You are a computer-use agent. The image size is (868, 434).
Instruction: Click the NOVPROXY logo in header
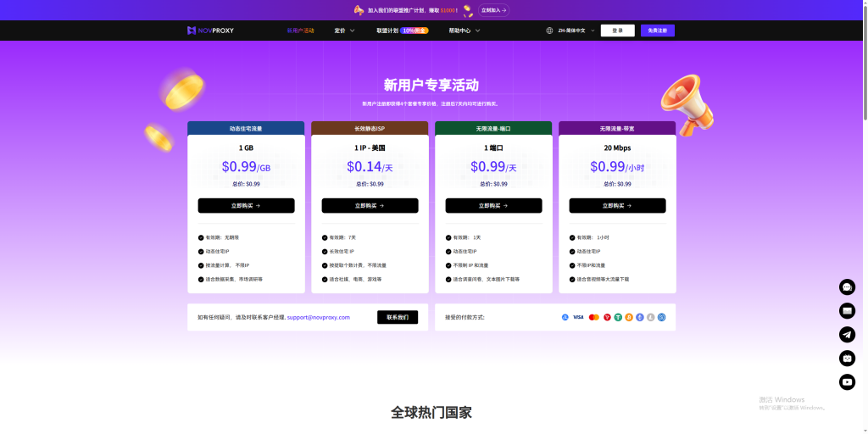[210, 31]
